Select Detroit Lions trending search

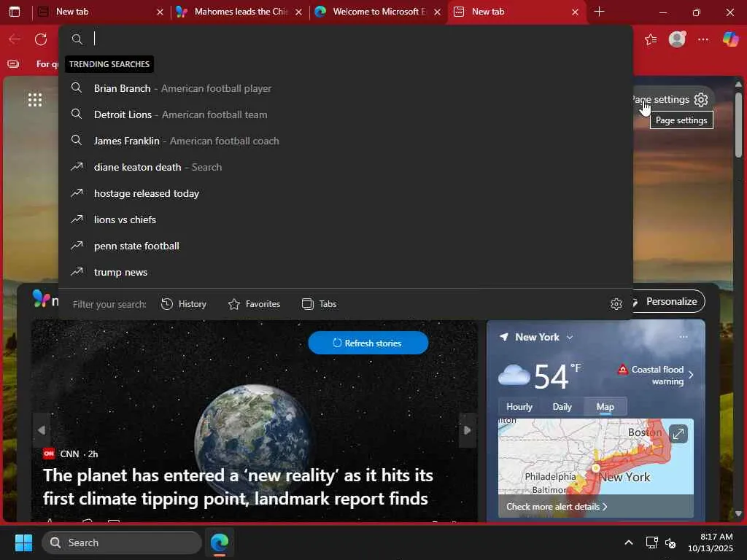[x=345, y=114]
